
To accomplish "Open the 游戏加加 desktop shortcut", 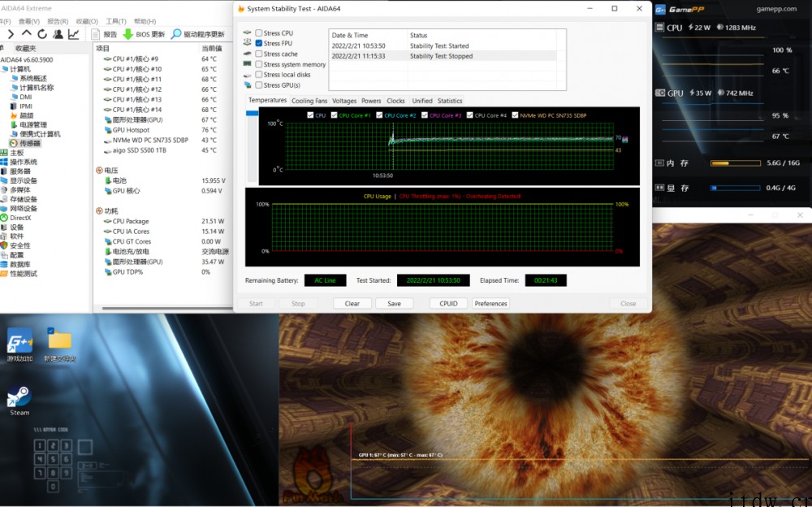I will [x=19, y=344].
